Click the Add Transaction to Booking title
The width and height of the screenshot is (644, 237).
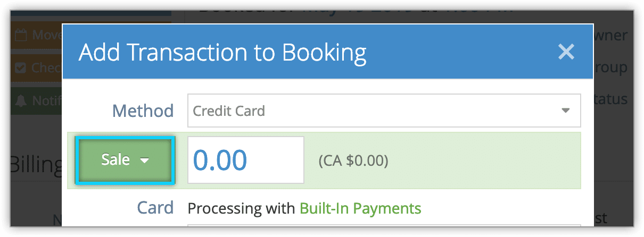coord(222,52)
